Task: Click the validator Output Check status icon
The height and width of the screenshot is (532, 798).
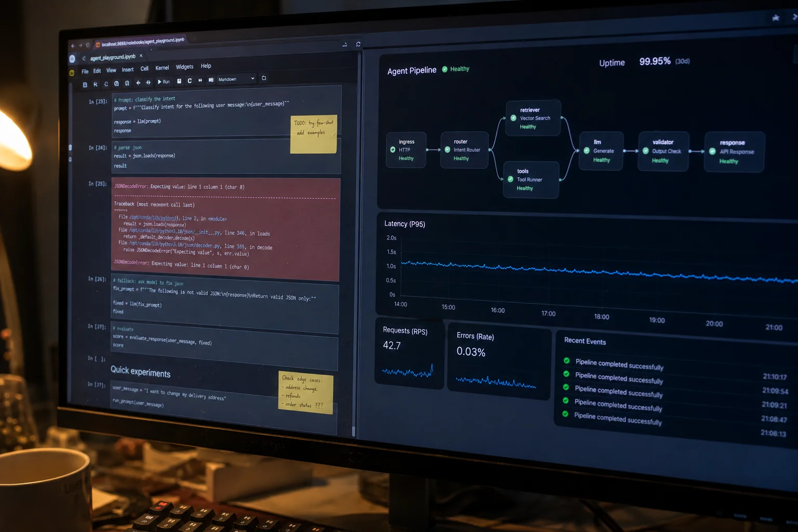Action: click(646, 151)
